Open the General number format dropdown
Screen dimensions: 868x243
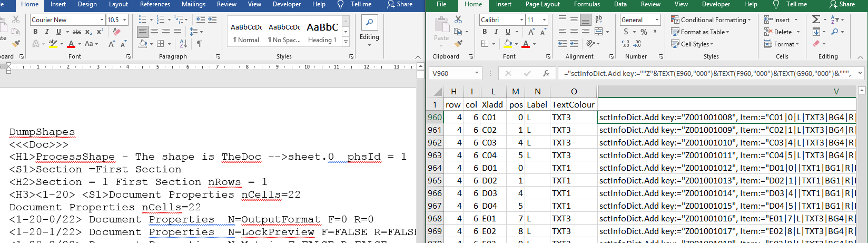point(657,20)
